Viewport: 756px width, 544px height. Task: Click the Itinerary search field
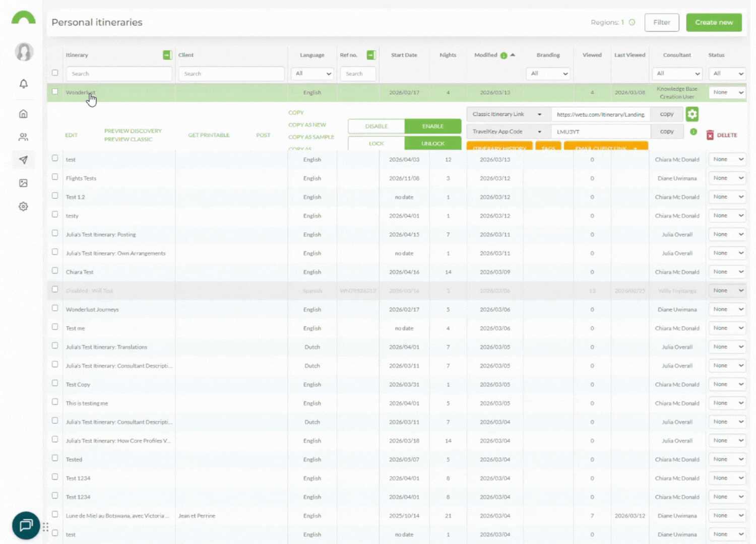click(119, 74)
